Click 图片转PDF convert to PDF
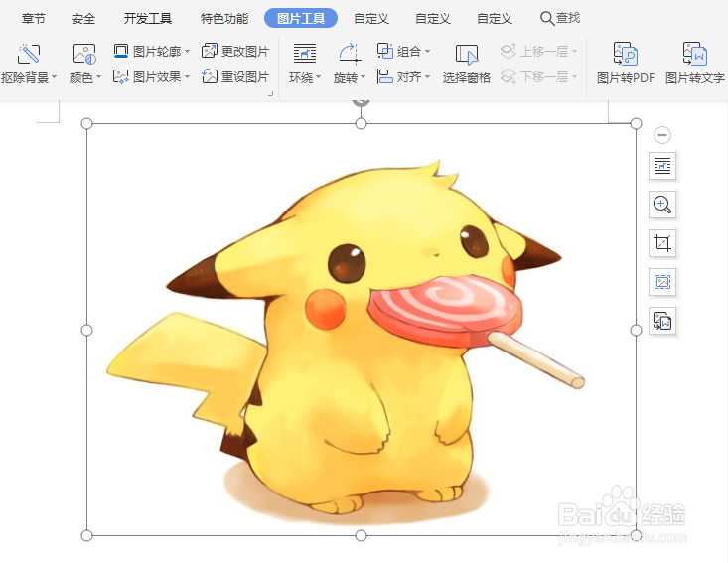 pos(626,64)
